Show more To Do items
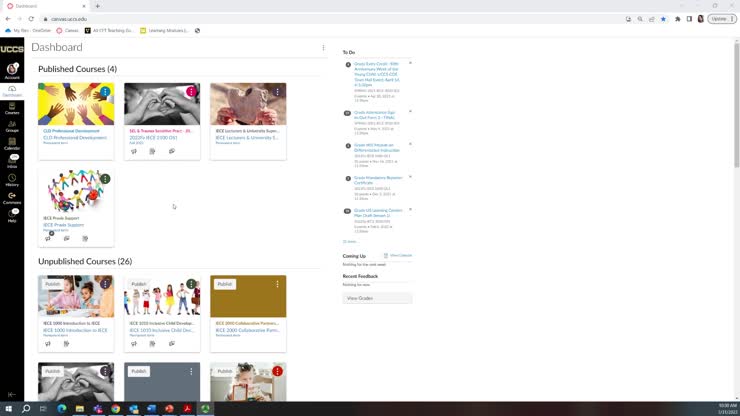The image size is (740, 416). (x=350, y=241)
